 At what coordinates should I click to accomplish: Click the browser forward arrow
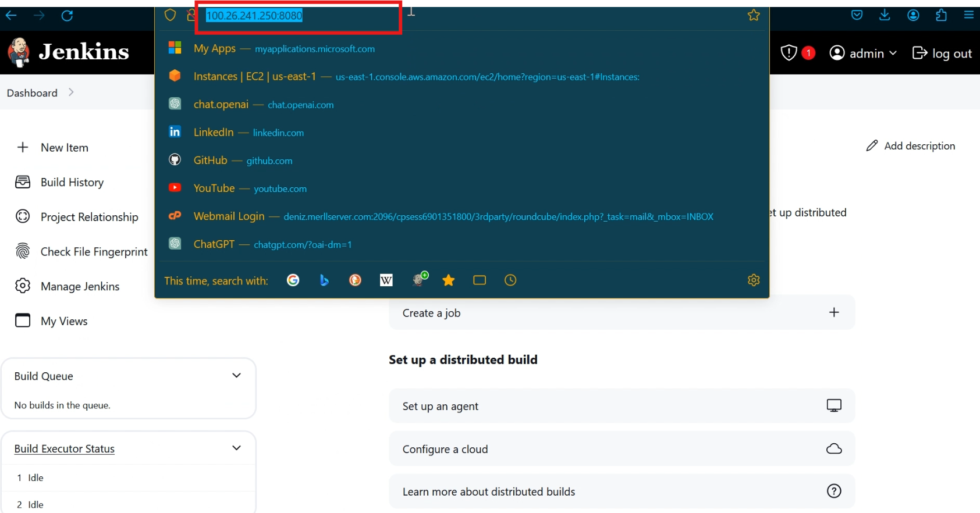[x=39, y=15]
